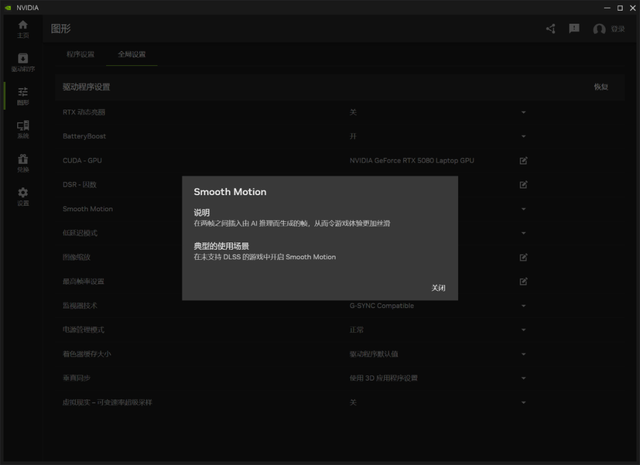Expand the BatteryBoost dropdown arrow

(523, 136)
